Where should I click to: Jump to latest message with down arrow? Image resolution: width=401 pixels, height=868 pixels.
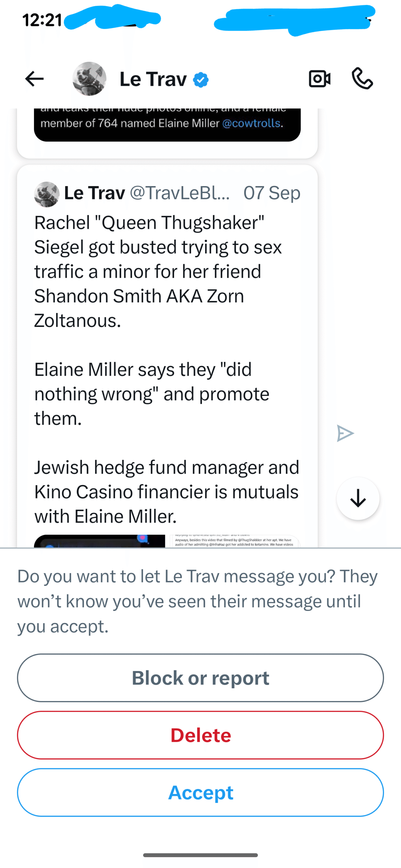pos(358,498)
